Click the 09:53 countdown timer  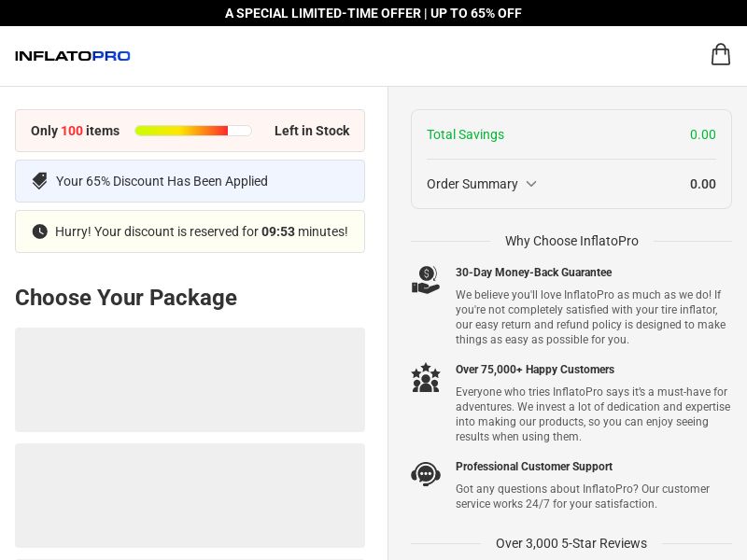[x=277, y=231]
